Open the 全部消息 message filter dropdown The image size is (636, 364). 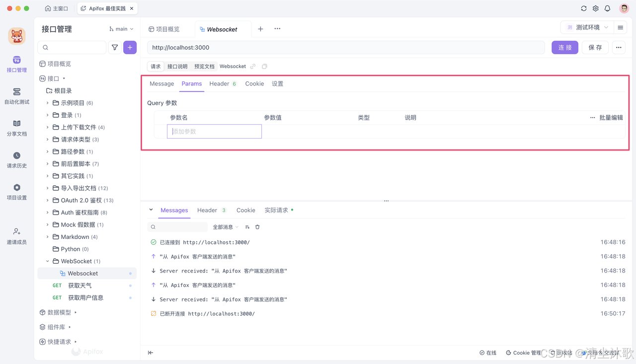(x=225, y=226)
